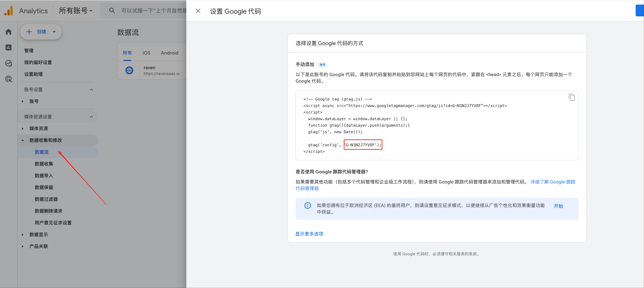Collapse the Property settings section

(x=91, y=117)
